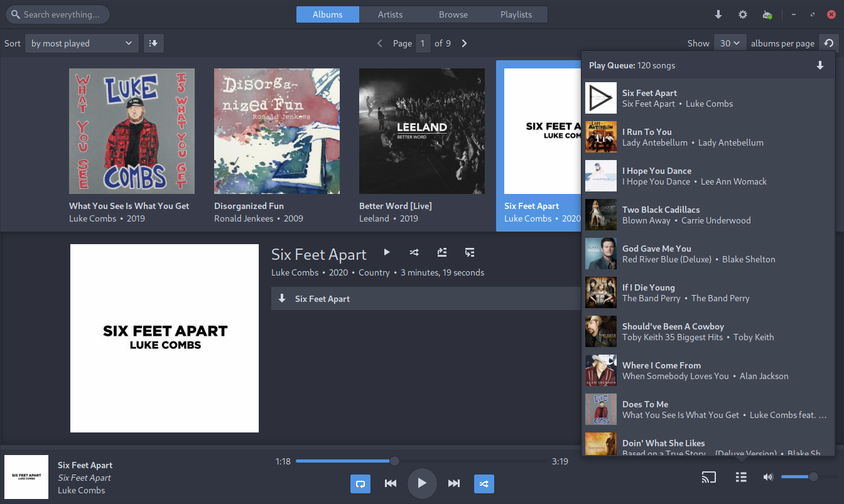844x504 pixels.
Task: Click Disorganized Fun album title text
Action: click(x=249, y=206)
